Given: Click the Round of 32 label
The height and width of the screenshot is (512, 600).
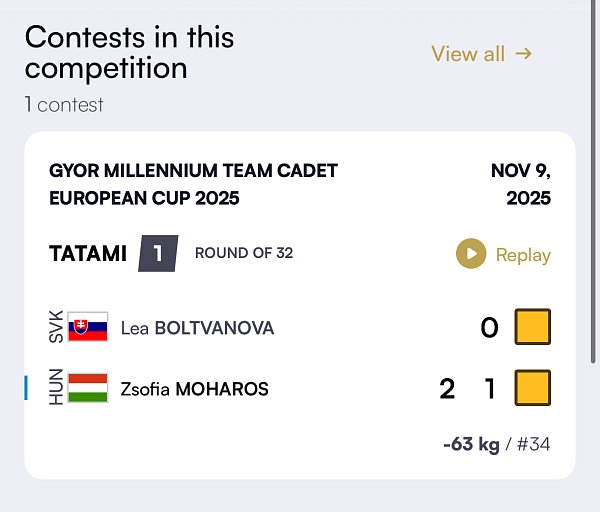Looking at the screenshot, I should click(244, 253).
